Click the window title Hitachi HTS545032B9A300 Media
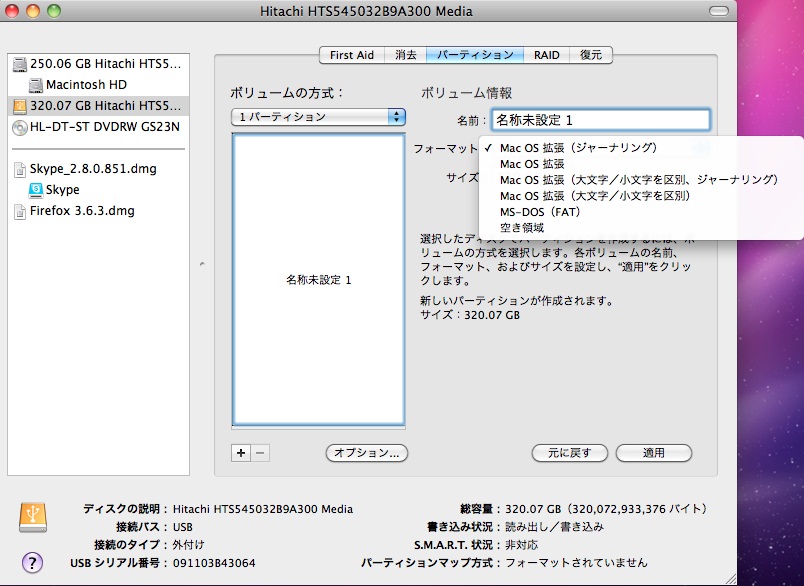804x586 pixels. pos(366,11)
